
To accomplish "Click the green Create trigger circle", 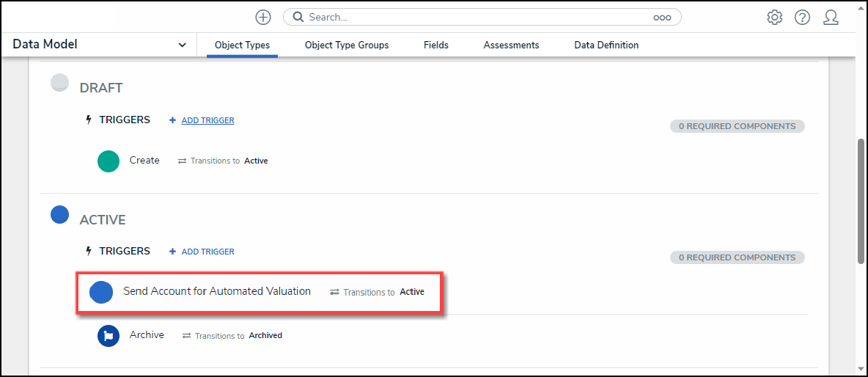I will pyautogui.click(x=108, y=161).
